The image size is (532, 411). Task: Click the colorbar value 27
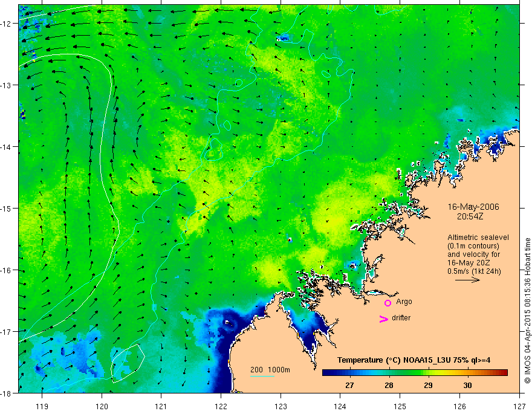(x=349, y=385)
